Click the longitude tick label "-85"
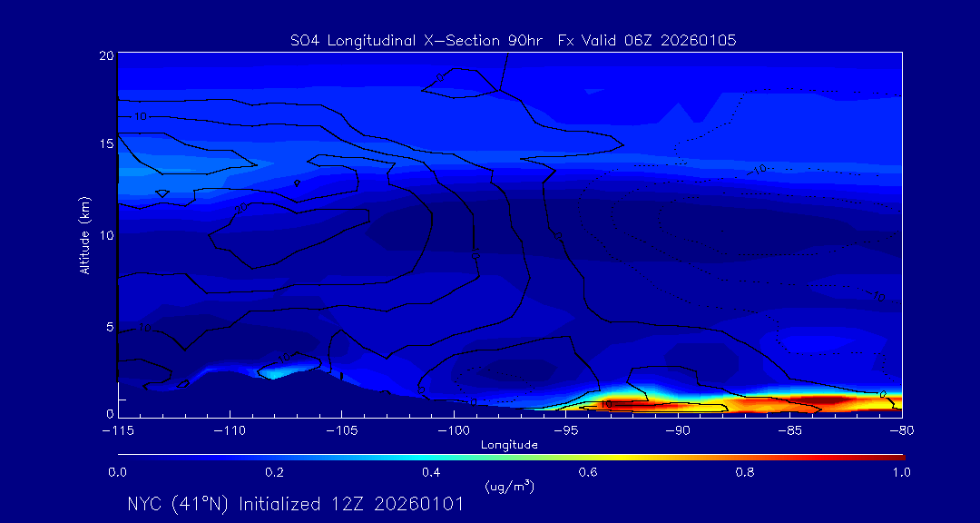 790,431
